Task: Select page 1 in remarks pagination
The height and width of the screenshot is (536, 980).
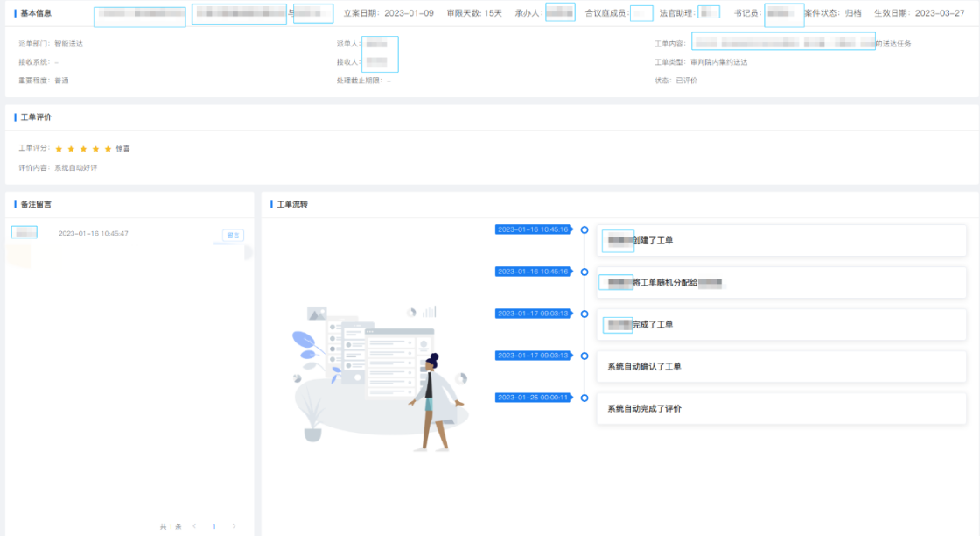Action: point(213,526)
